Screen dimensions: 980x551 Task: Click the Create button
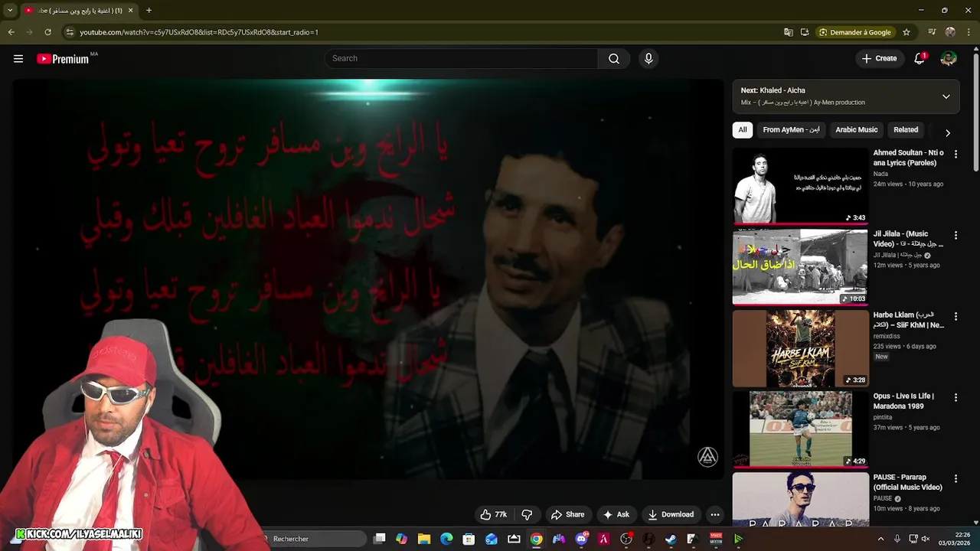[879, 59]
